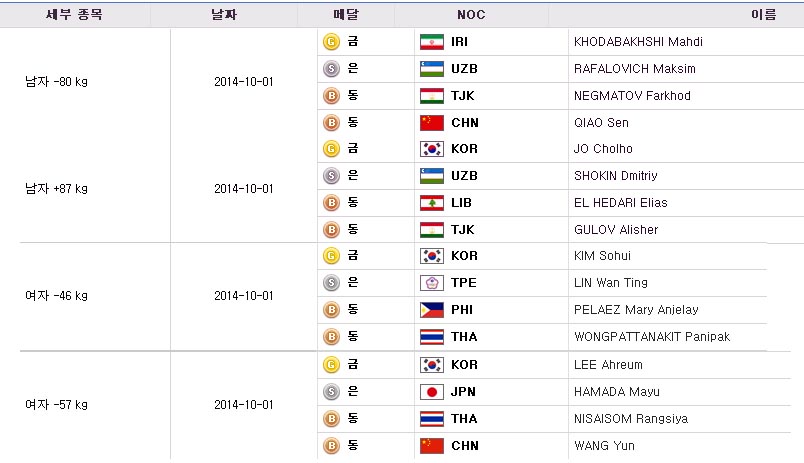Select the NOC column header
This screenshot has width=804, height=463.
pos(471,15)
